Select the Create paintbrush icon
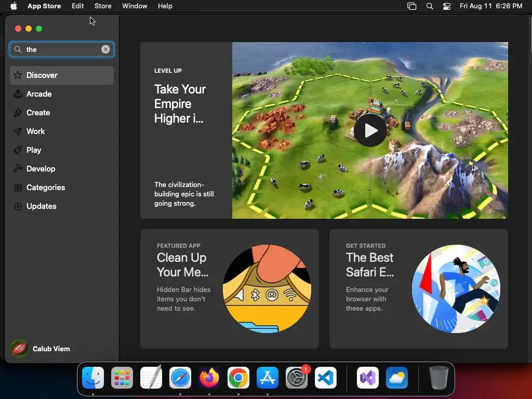The width and height of the screenshot is (532, 399). tap(18, 113)
